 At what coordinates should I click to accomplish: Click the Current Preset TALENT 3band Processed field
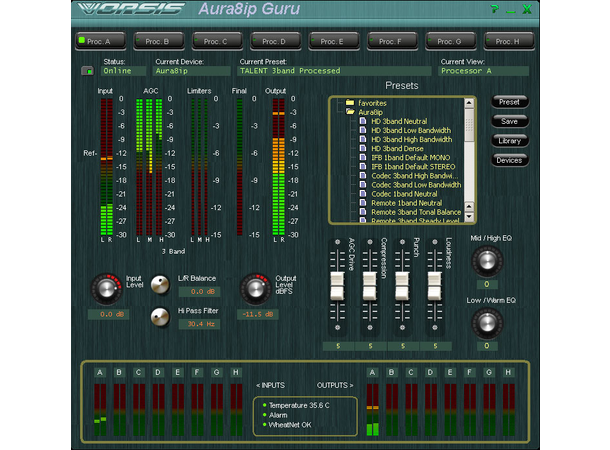coord(334,71)
